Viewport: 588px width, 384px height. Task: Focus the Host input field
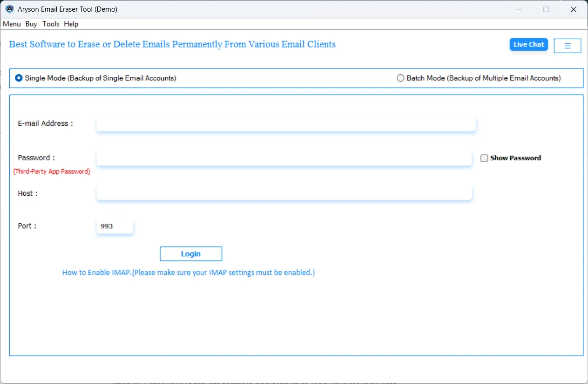[x=284, y=193]
